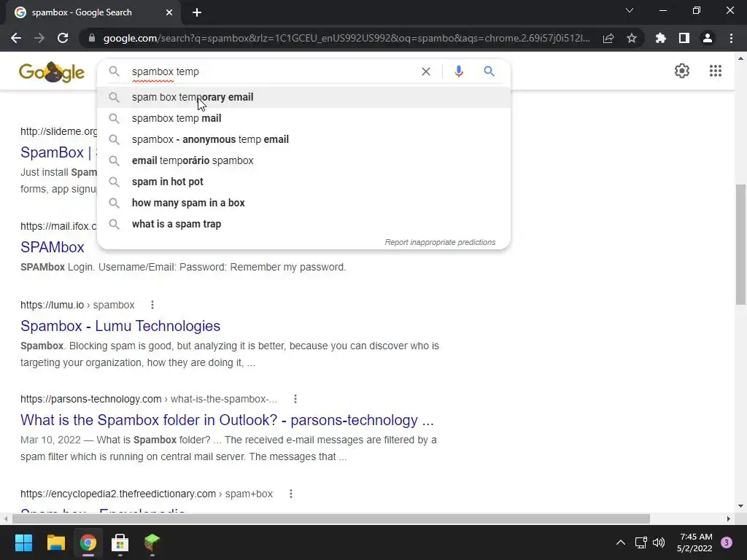747x560 pixels.
Task: Go back to the previous page
Action: [16, 38]
